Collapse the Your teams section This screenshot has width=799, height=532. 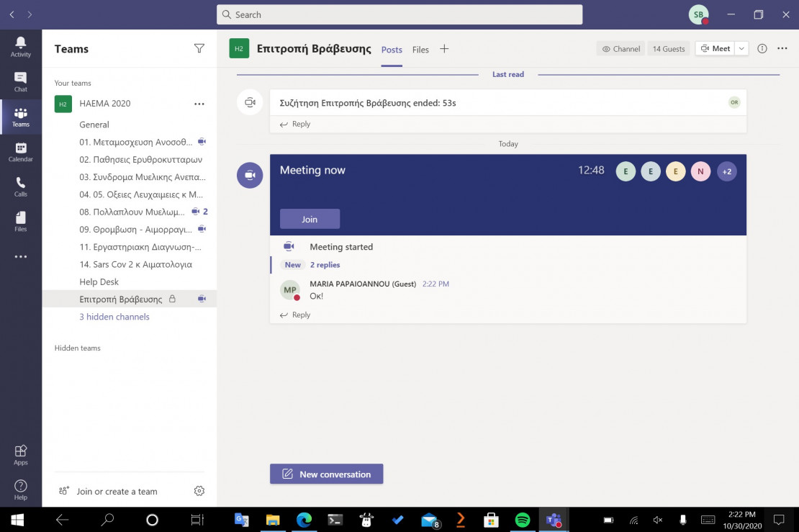tap(73, 83)
